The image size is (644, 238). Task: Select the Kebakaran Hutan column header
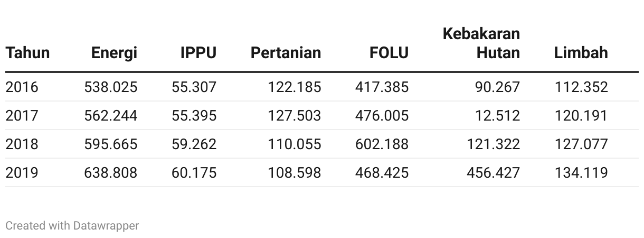(481, 43)
